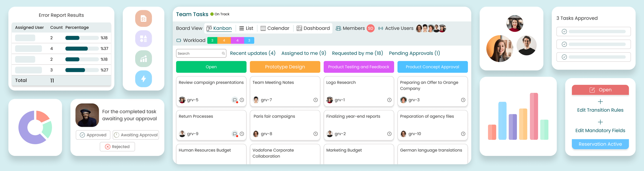Image resolution: width=644 pixels, height=171 pixels.
Task: Toggle the second approved task checkmark
Action: point(564,44)
